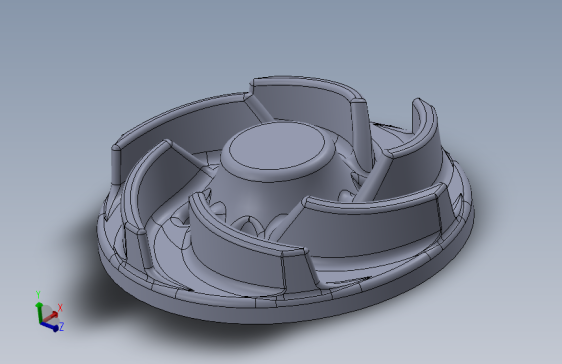Viewport: 562px width, 364px height.
Task: Click the green Y axis of the orientation triad
Action: (39, 311)
